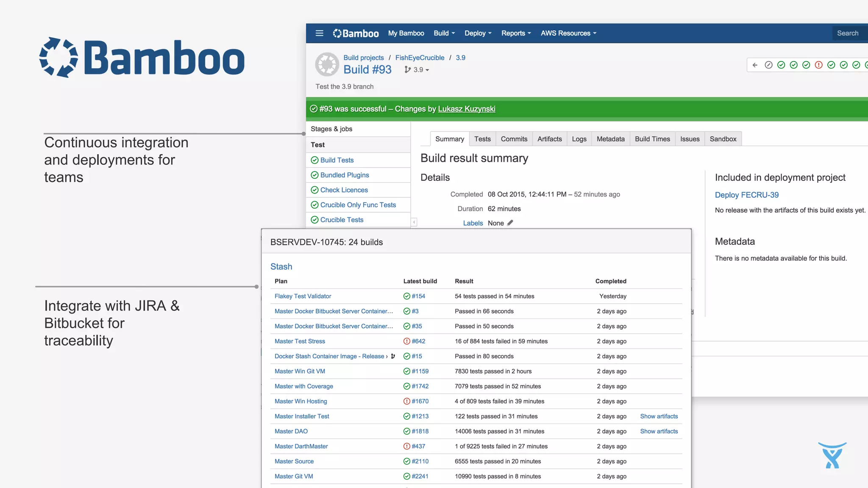Screen dimensions: 868x488
Task: Open the Deploy dropdown menu
Action: [478, 33]
